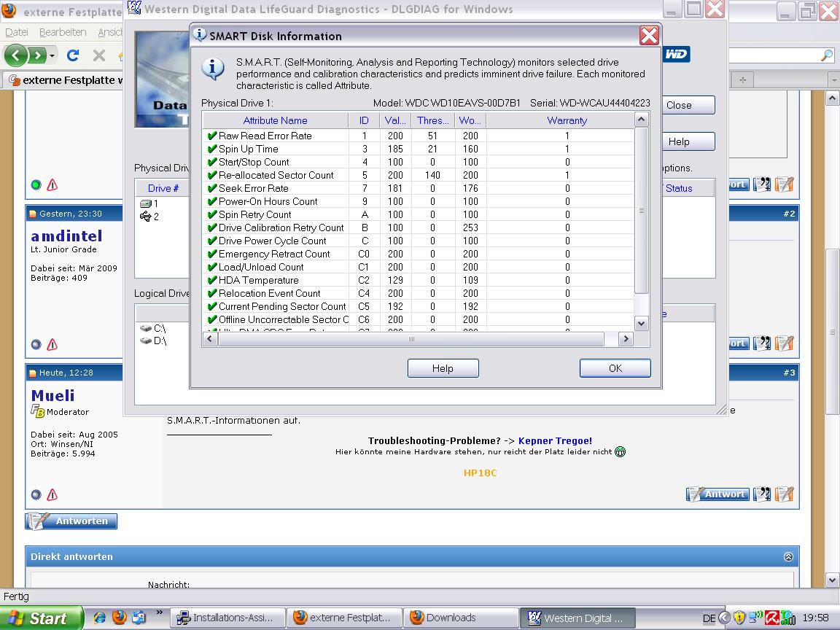The image size is (840, 630).
Task: Collapse Direkt antworten panel
Action: pos(788,556)
